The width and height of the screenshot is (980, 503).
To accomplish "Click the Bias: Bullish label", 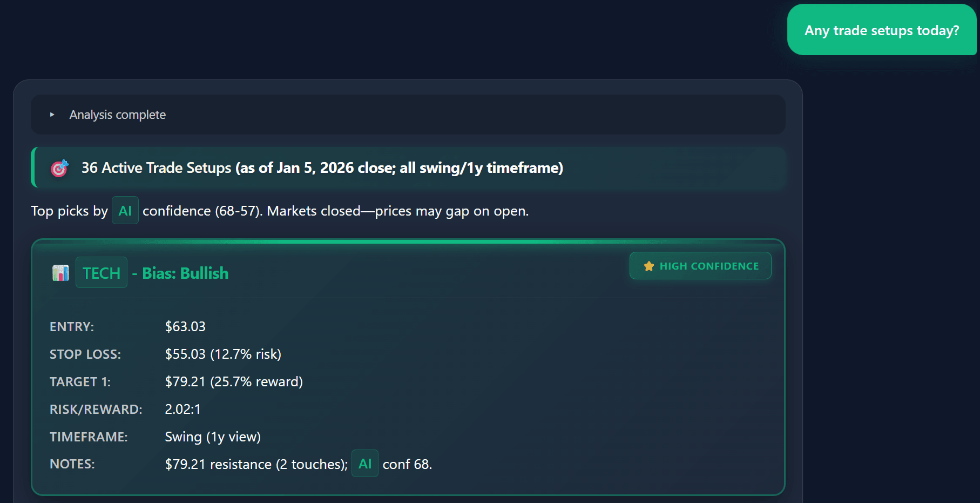I will point(185,273).
